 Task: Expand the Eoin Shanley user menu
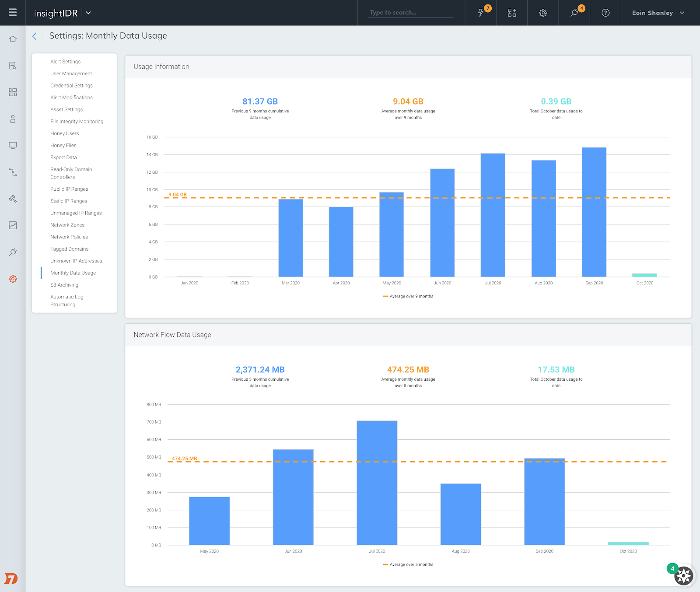click(658, 13)
